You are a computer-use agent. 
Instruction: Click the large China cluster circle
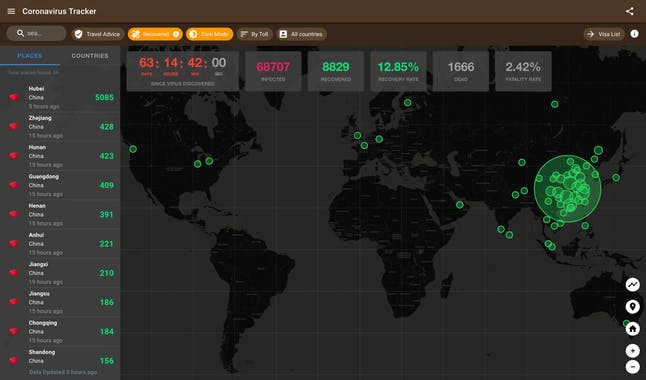[x=568, y=189]
